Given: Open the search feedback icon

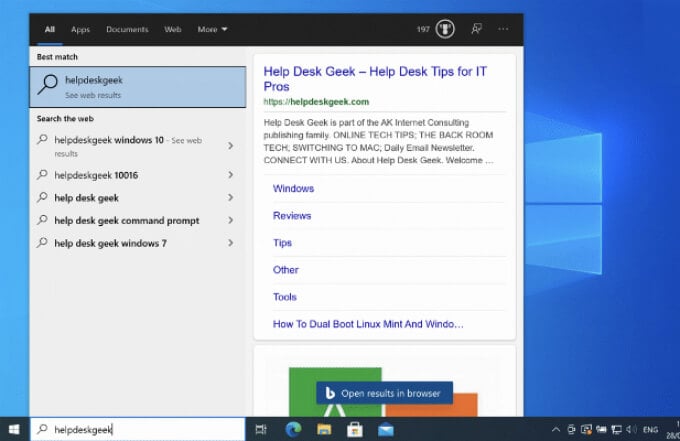Looking at the screenshot, I should coord(475,29).
